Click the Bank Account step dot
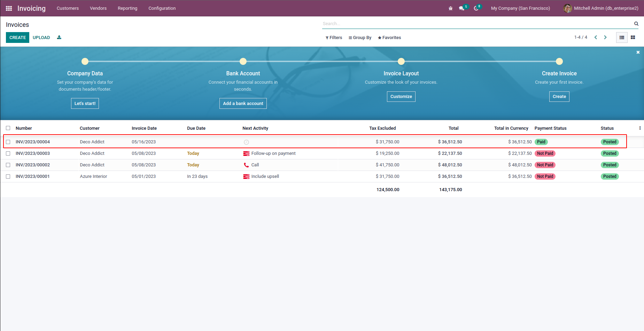This screenshot has height=331, width=644. point(243,61)
